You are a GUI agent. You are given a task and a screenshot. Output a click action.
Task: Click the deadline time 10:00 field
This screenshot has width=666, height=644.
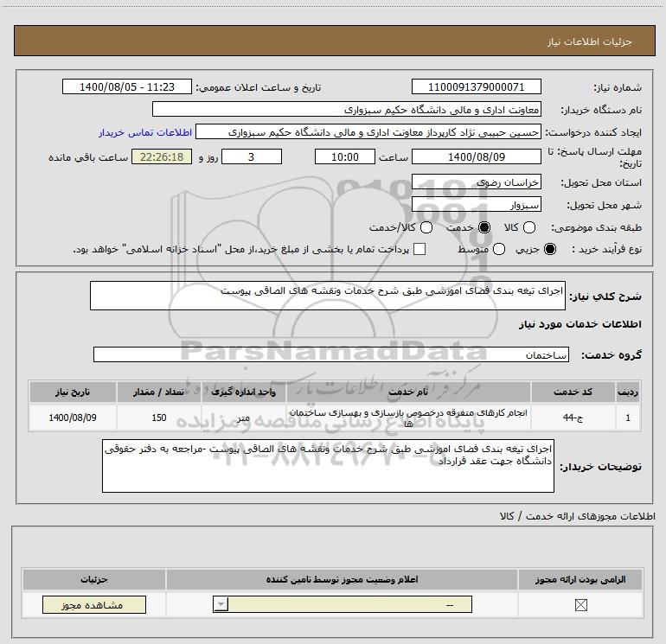tap(345, 156)
